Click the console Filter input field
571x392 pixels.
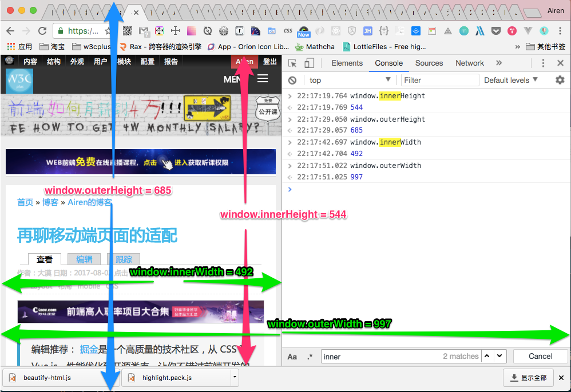click(x=440, y=80)
